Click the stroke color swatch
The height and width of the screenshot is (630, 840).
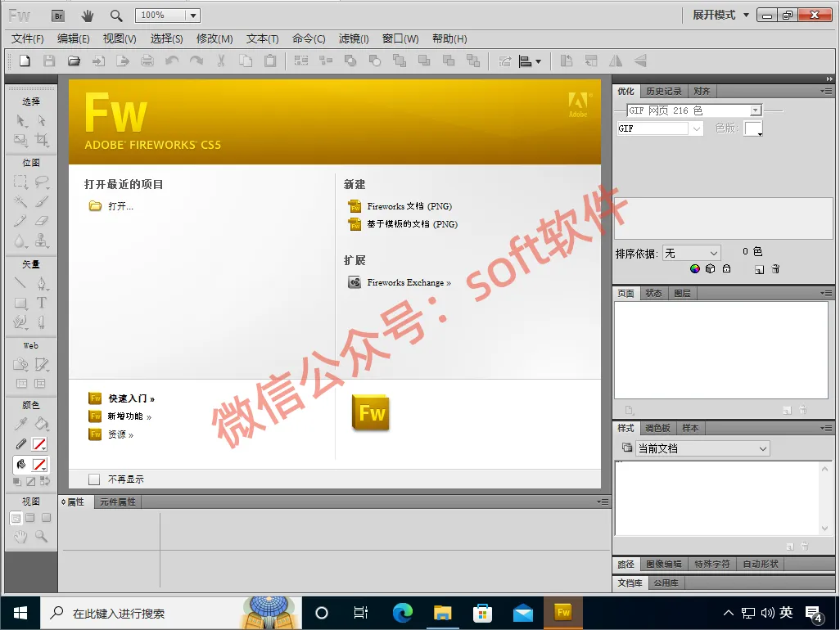39,443
